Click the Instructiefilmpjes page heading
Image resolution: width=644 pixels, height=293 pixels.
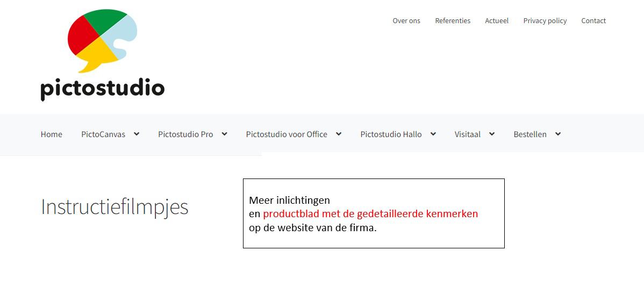115,208
